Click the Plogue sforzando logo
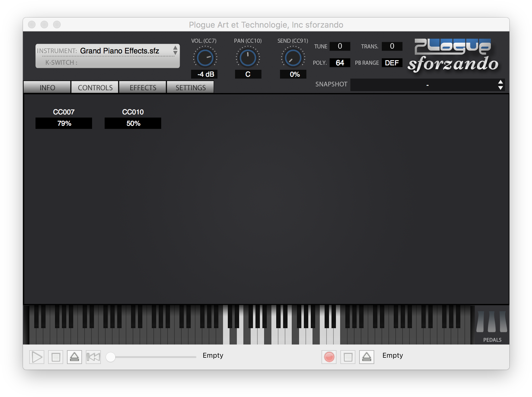This screenshot has width=532, height=397. [x=453, y=55]
